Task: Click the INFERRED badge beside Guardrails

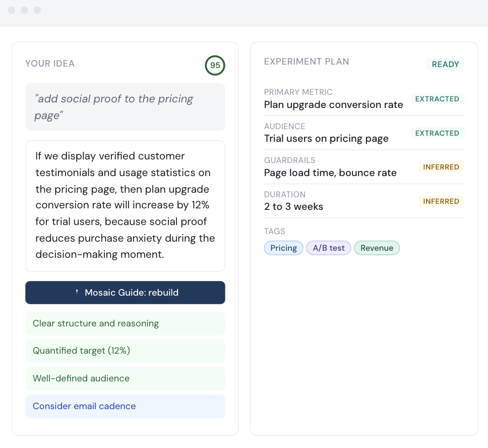Action: click(x=441, y=167)
